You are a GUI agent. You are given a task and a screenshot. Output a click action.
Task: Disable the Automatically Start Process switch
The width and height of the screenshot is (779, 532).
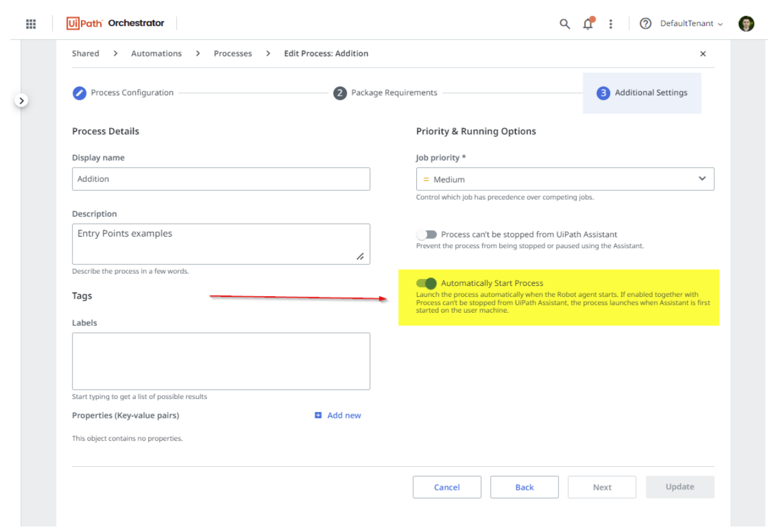427,283
